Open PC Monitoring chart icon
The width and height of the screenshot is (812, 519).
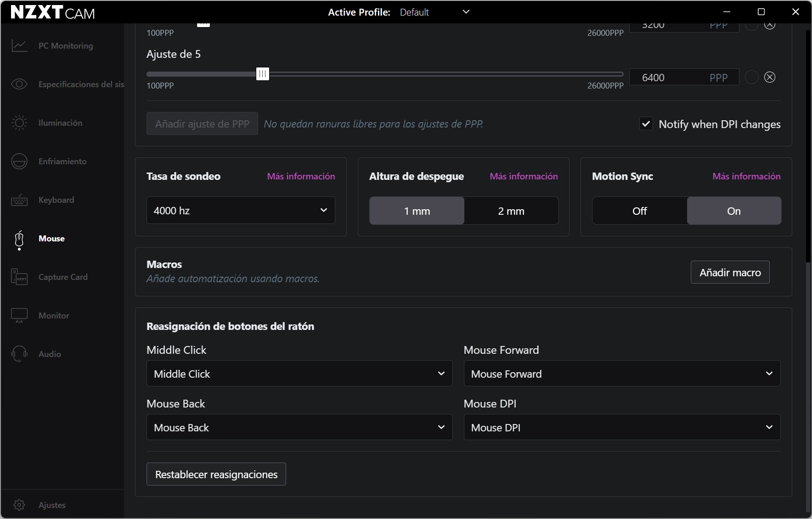[19, 46]
